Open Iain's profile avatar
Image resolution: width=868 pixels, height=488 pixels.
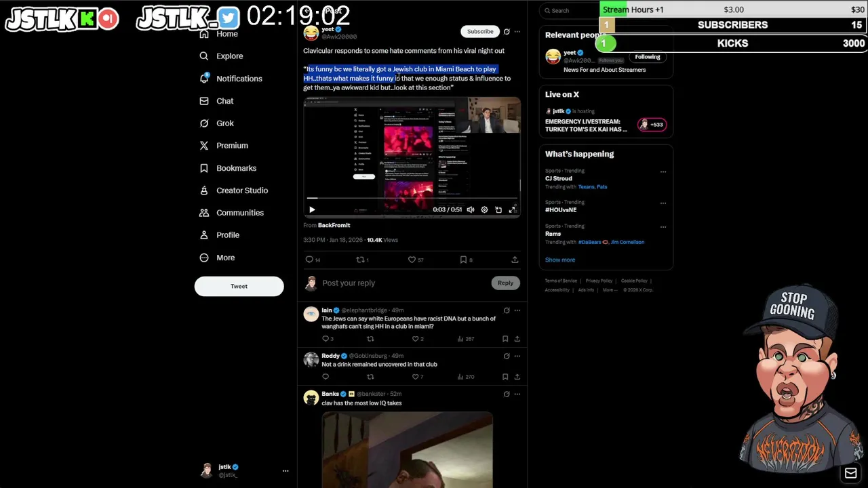point(311,314)
